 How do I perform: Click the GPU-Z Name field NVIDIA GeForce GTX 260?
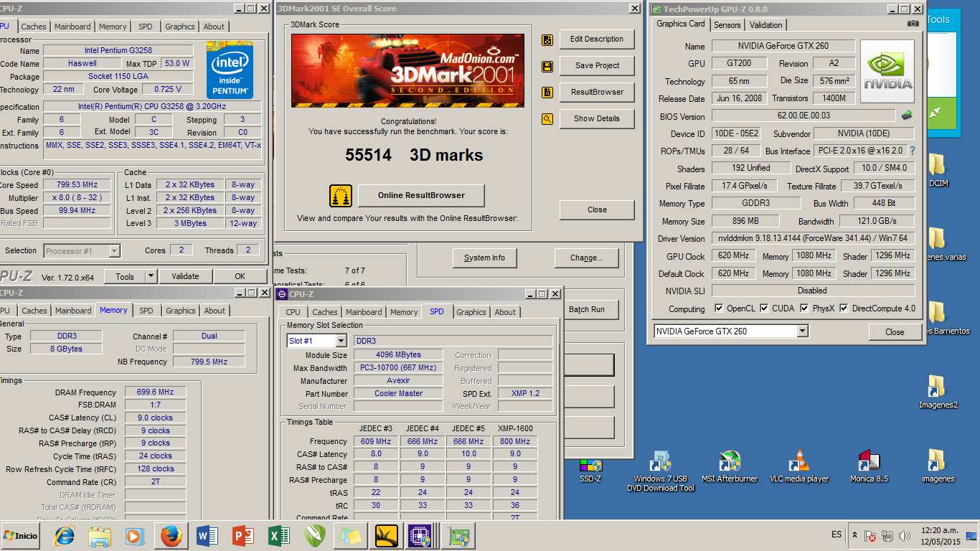pos(783,46)
